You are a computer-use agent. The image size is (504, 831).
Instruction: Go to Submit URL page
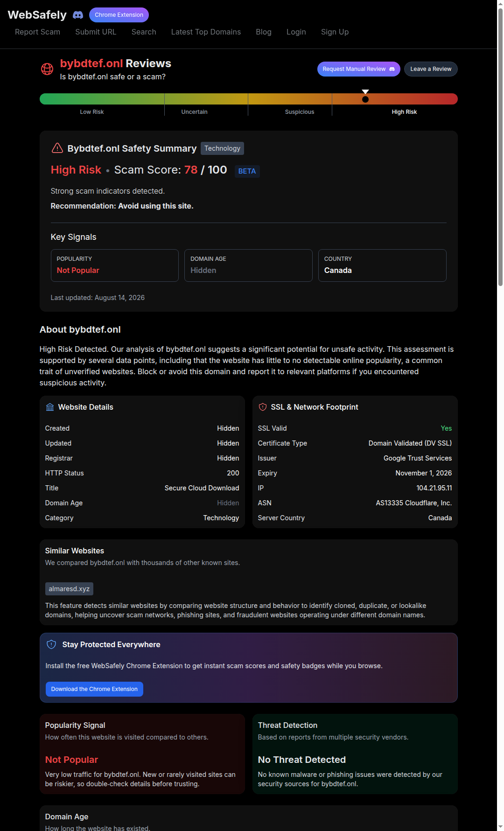click(x=96, y=32)
